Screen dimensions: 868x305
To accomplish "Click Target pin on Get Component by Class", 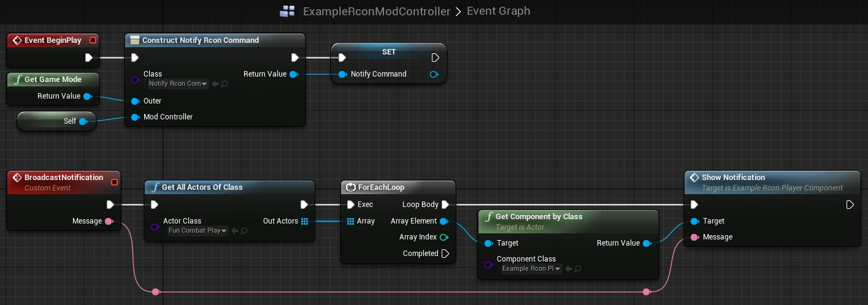I will (x=488, y=243).
